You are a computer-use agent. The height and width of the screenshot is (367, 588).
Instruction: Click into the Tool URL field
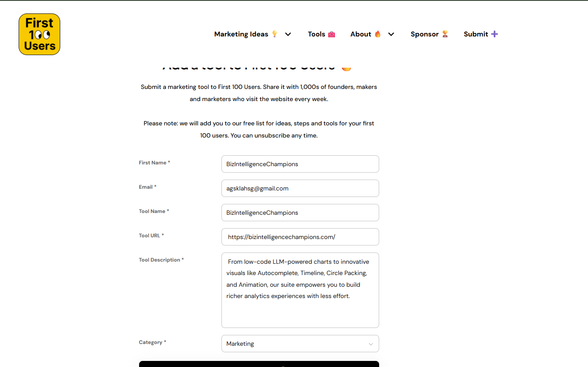click(x=300, y=237)
